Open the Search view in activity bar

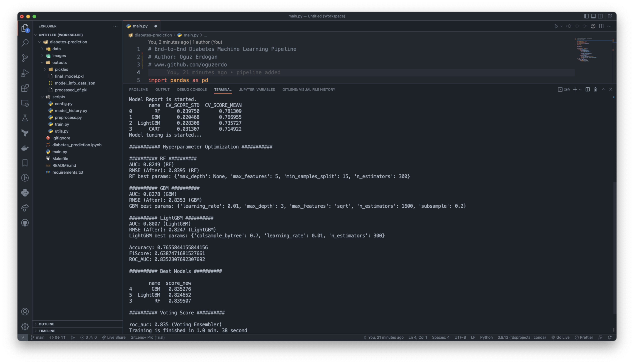pos(25,43)
